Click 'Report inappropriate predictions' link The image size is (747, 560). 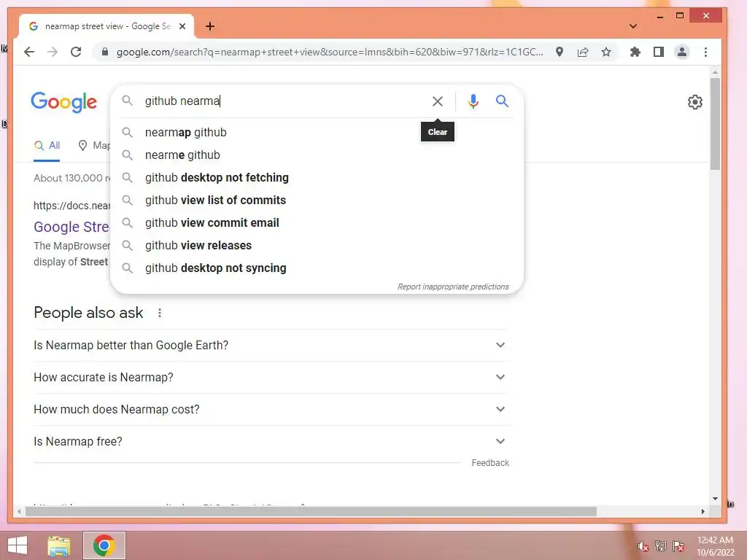[453, 287]
